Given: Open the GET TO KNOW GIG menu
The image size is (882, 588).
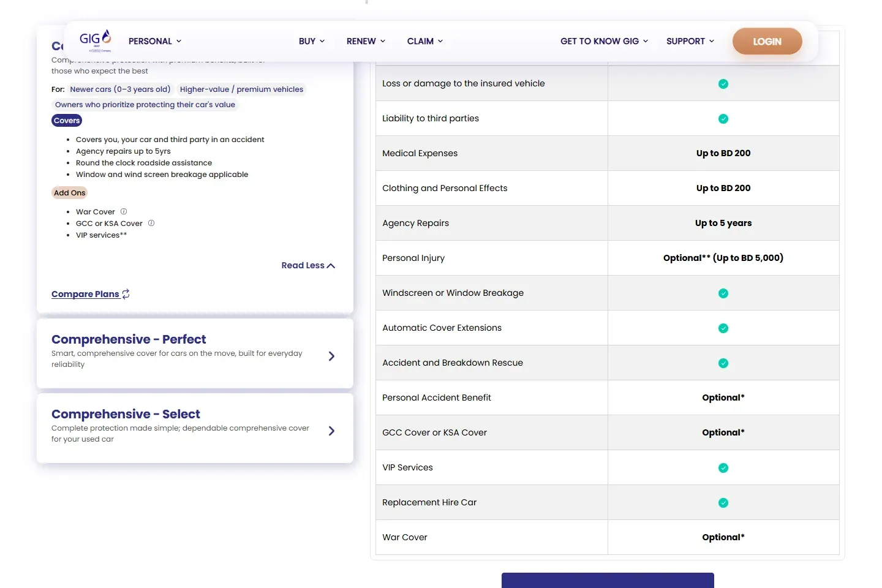Looking at the screenshot, I should [x=604, y=41].
